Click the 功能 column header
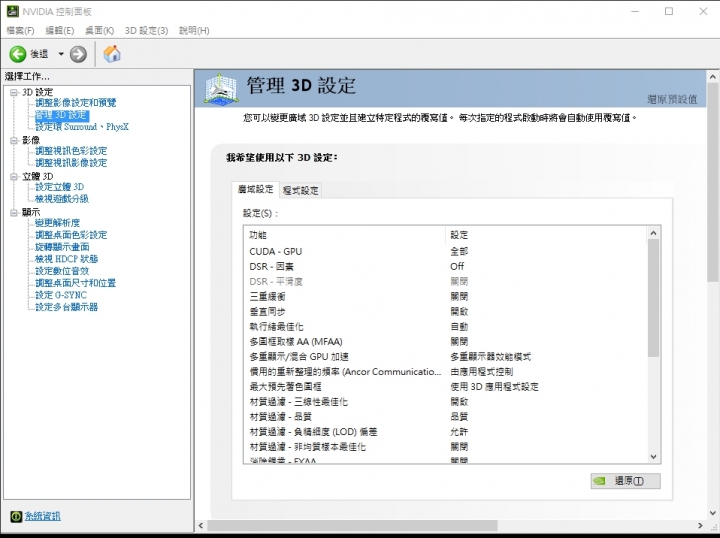Viewport: 720px width, 538px height. click(344, 235)
